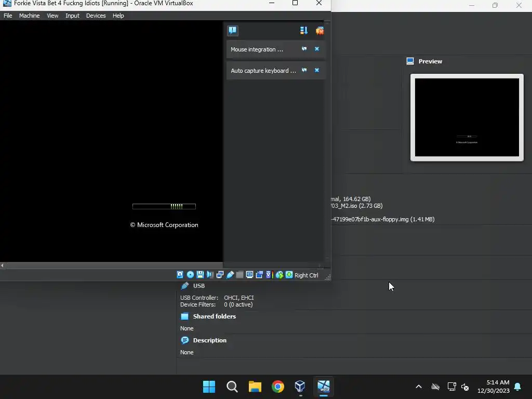The image size is (532, 399).
Task: Show hidden system tray icons
Action: [419, 387]
